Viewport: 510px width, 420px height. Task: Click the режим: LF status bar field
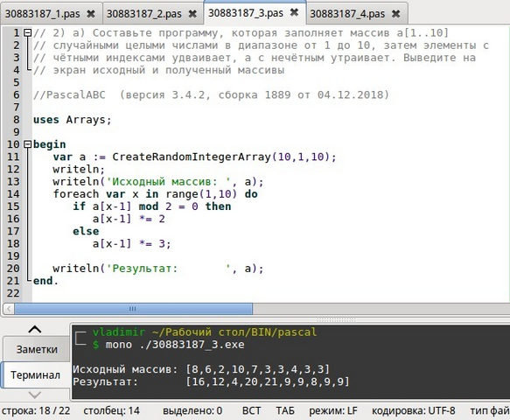(x=333, y=411)
